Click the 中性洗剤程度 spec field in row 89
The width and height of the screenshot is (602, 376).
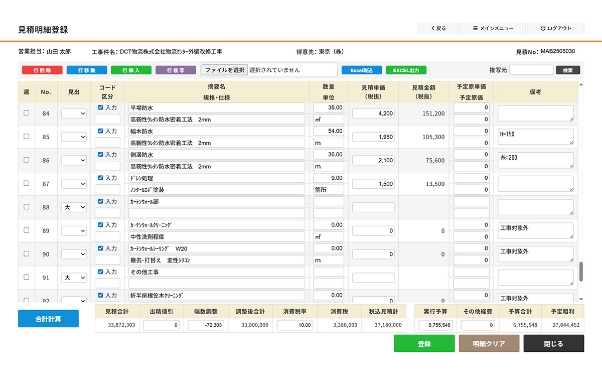(x=217, y=237)
